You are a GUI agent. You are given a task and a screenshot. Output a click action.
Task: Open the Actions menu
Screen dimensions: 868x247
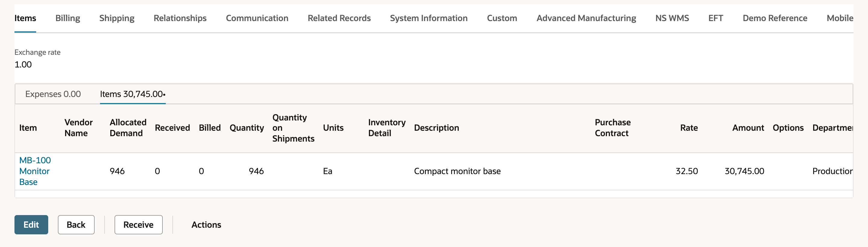click(206, 225)
